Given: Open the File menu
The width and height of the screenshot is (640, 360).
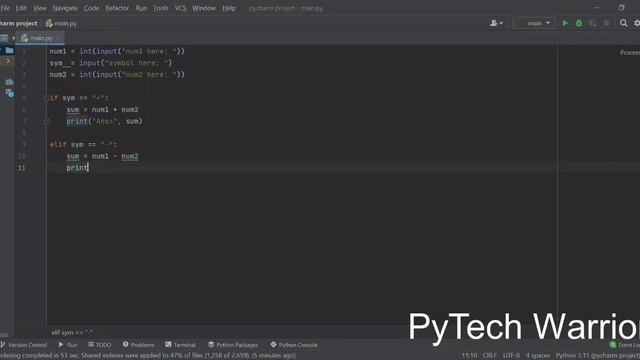Looking at the screenshot, I should 5,8.
